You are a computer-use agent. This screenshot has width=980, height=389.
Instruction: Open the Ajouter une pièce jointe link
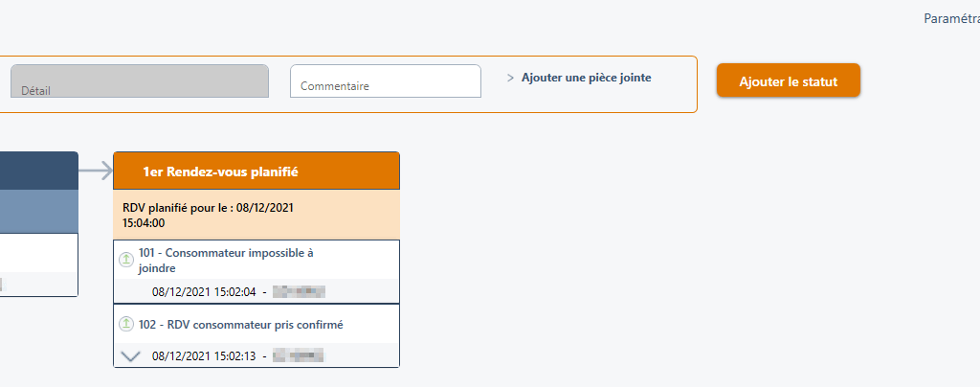point(586,78)
